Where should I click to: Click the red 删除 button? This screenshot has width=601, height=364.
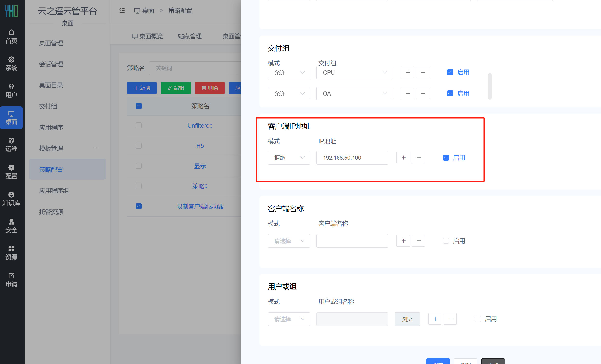tap(210, 88)
